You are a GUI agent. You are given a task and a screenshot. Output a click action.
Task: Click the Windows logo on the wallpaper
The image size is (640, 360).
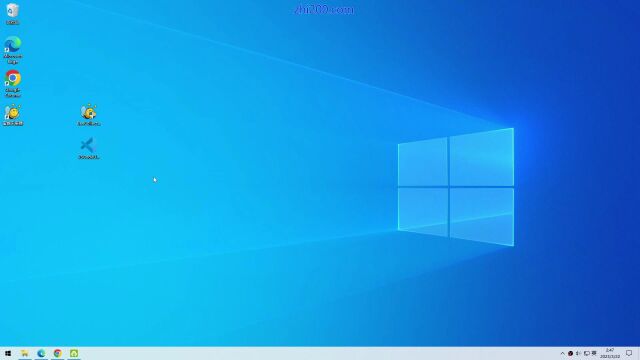click(456, 187)
